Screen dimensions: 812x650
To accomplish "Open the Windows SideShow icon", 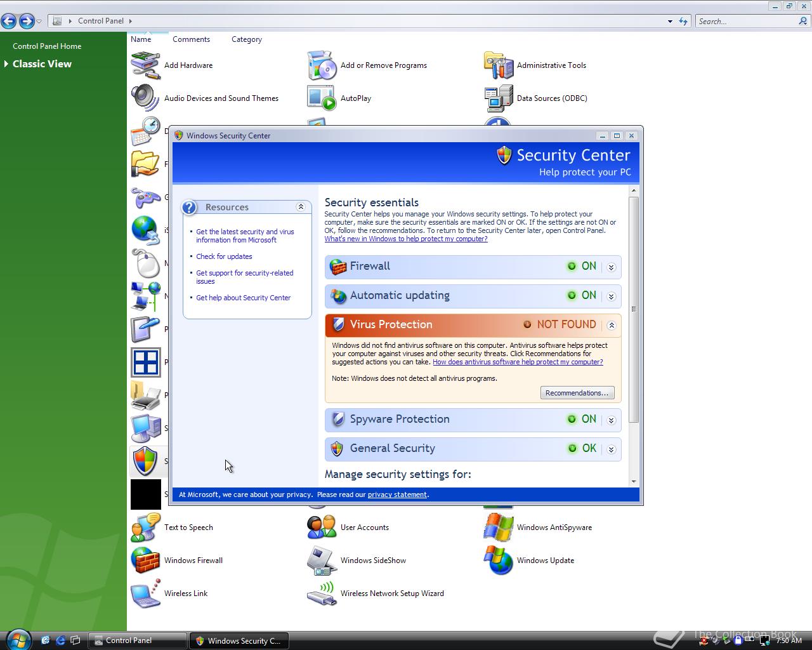I will pos(322,560).
